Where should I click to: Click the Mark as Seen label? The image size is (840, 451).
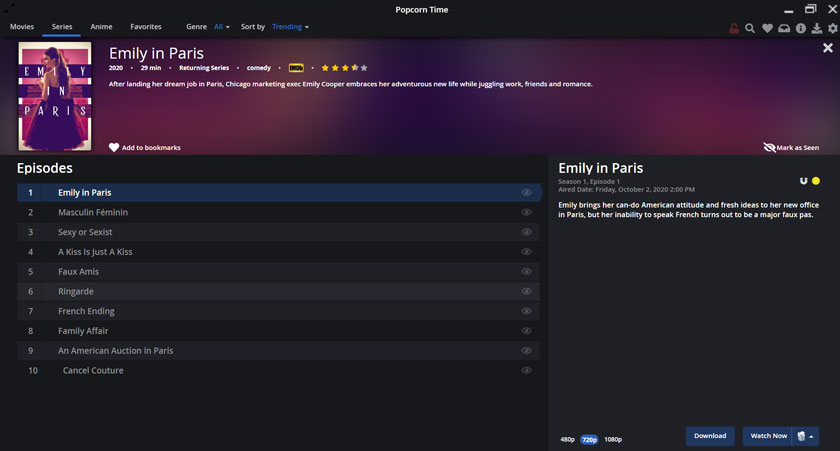click(x=798, y=148)
